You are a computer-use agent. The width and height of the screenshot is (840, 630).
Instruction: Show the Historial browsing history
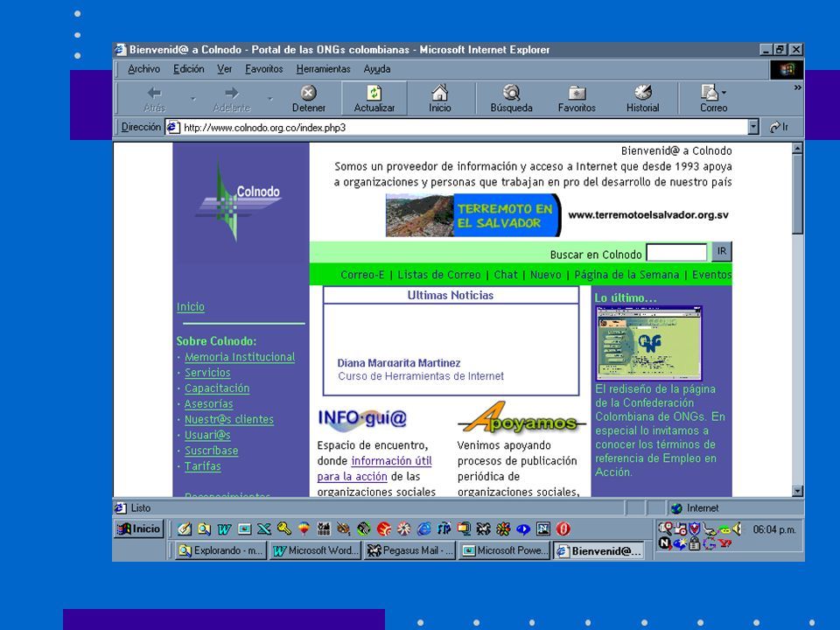pos(643,99)
